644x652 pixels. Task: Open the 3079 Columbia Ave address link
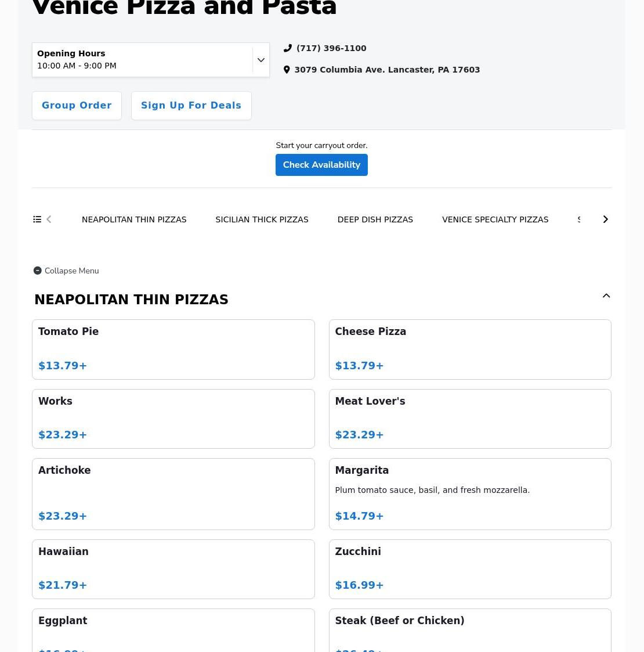[x=387, y=70]
